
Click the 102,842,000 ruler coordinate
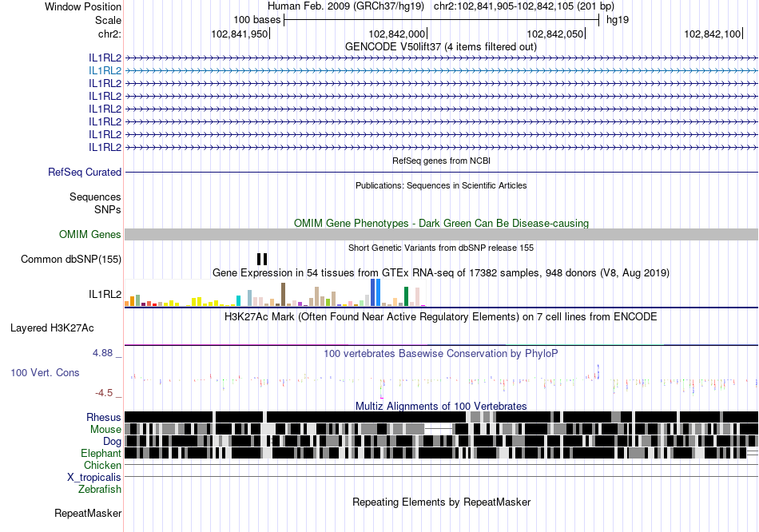pyautogui.click(x=397, y=34)
